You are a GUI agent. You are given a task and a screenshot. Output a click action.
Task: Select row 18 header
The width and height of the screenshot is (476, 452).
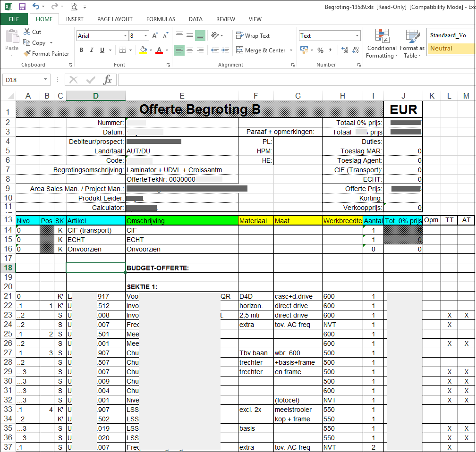[8, 268]
